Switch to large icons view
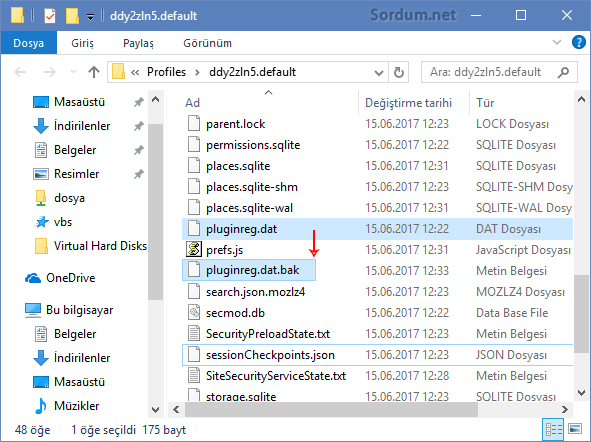The image size is (591, 442). 575,430
